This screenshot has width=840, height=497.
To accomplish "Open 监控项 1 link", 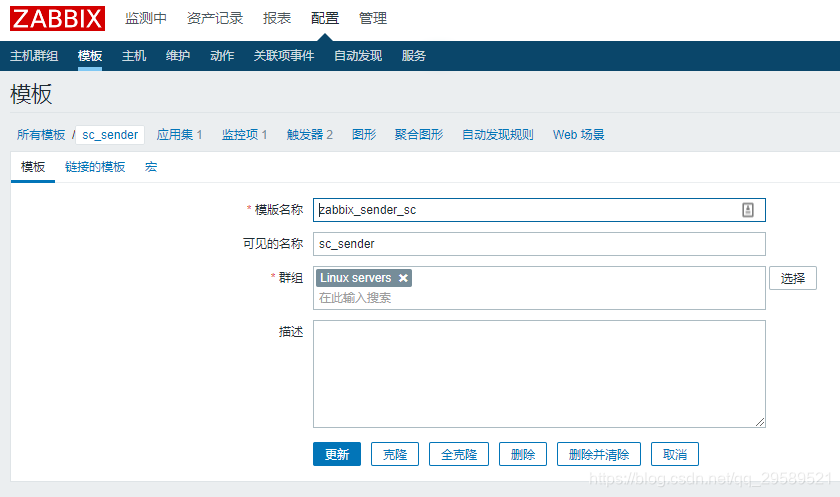I will tap(245, 134).
